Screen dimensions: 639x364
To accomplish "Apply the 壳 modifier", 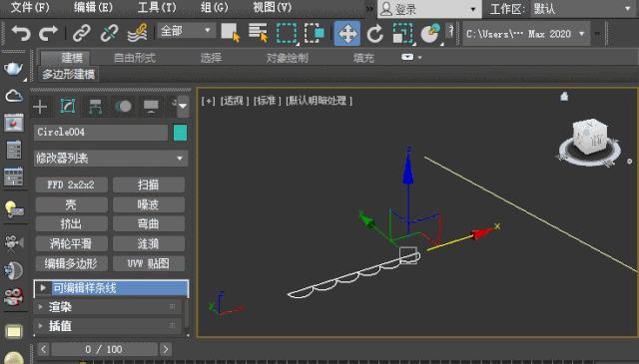I will click(x=71, y=204).
